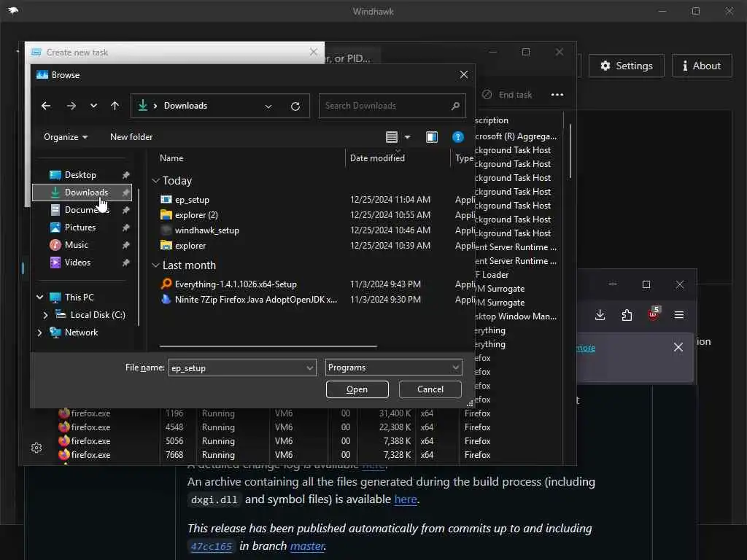Open Windhawk Settings
This screenshot has height=560, width=747.
pos(626,66)
